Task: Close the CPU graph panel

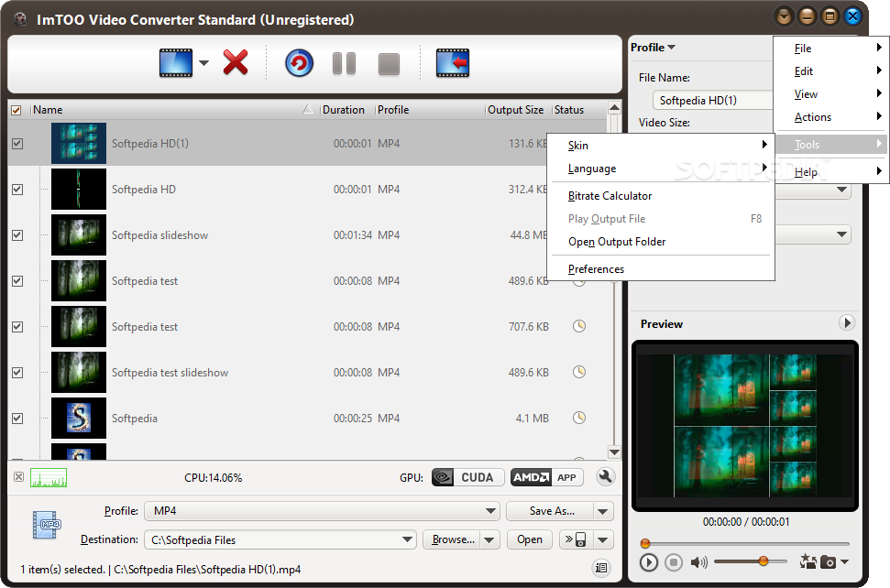Action: coord(18,477)
